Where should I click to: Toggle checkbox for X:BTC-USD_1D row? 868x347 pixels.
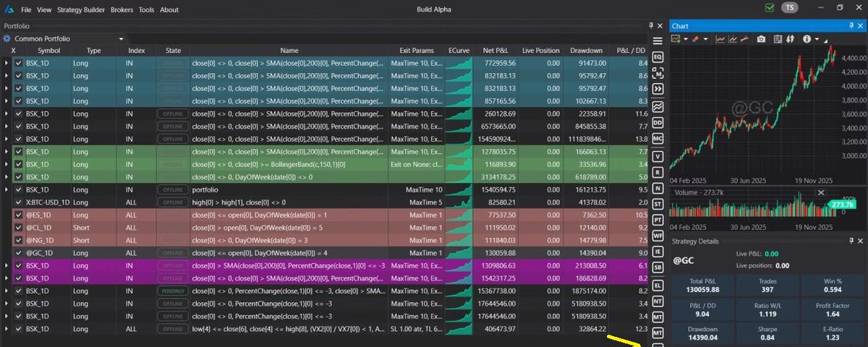[19, 202]
